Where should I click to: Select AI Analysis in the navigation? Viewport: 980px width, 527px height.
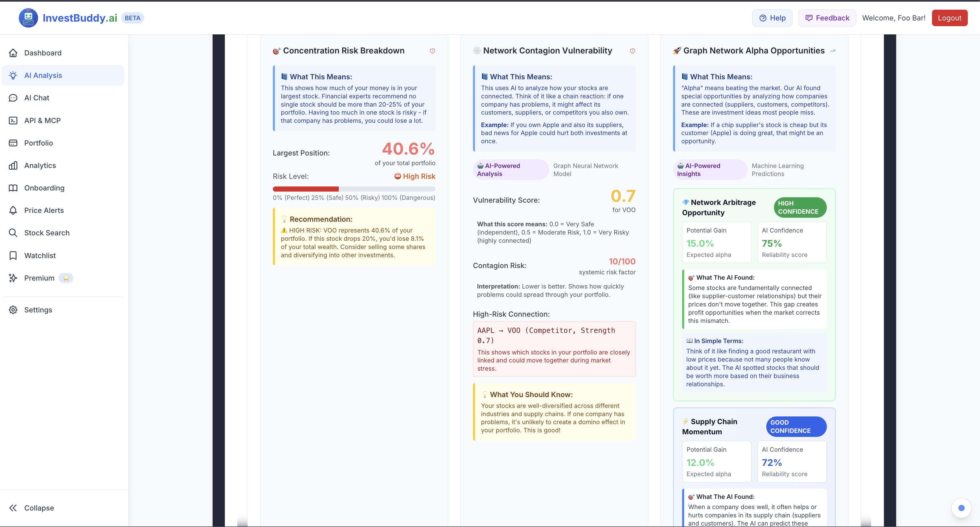(x=43, y=75)
